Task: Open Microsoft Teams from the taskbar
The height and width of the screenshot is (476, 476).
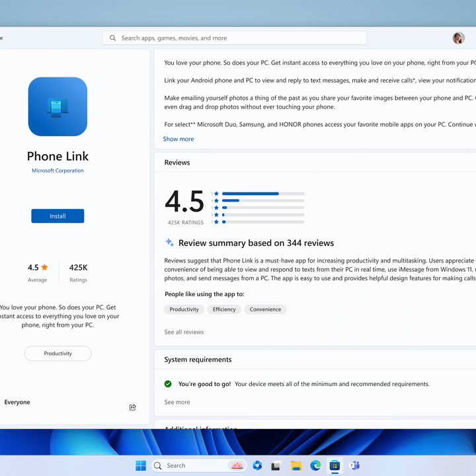Action: tap(354, 465)
